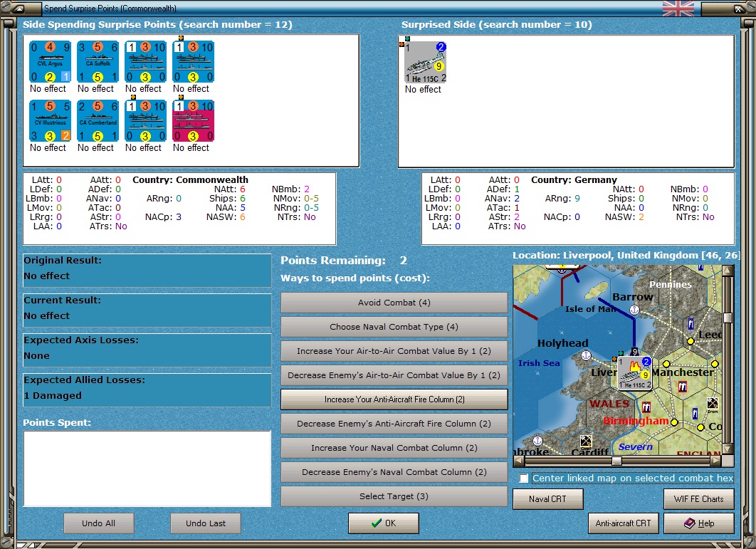Open the Naval CRT chart

[547, 499]
